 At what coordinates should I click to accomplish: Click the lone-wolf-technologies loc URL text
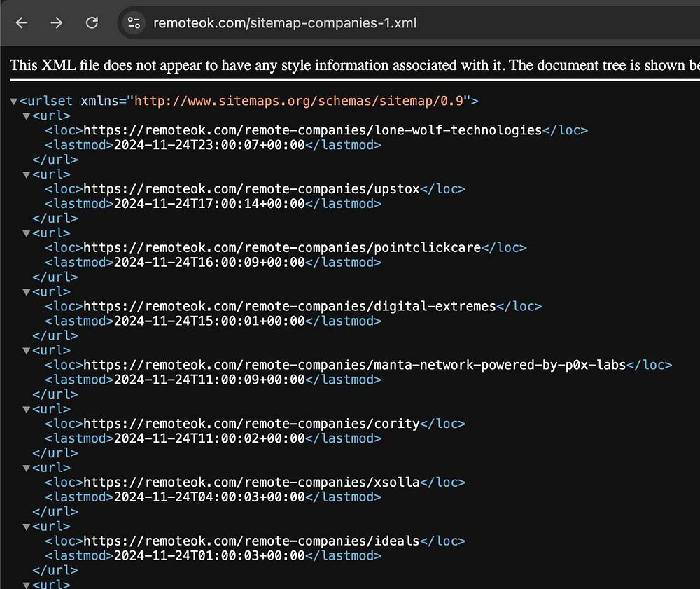pos(313,130)
